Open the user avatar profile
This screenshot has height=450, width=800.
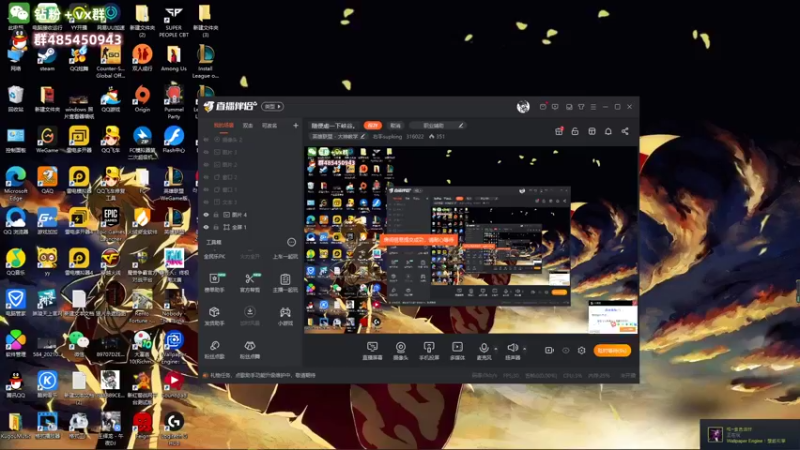[x=523, y=107]
